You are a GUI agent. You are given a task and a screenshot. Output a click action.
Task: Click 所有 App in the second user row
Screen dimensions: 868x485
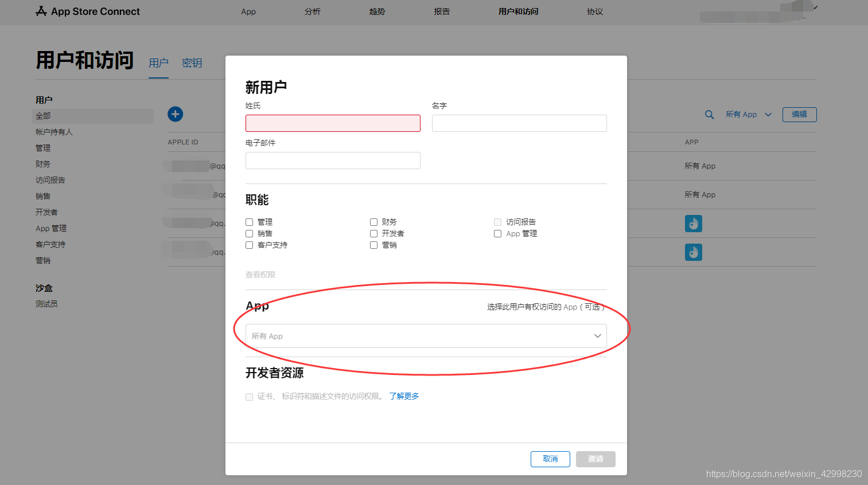click(x=700, y=195)
